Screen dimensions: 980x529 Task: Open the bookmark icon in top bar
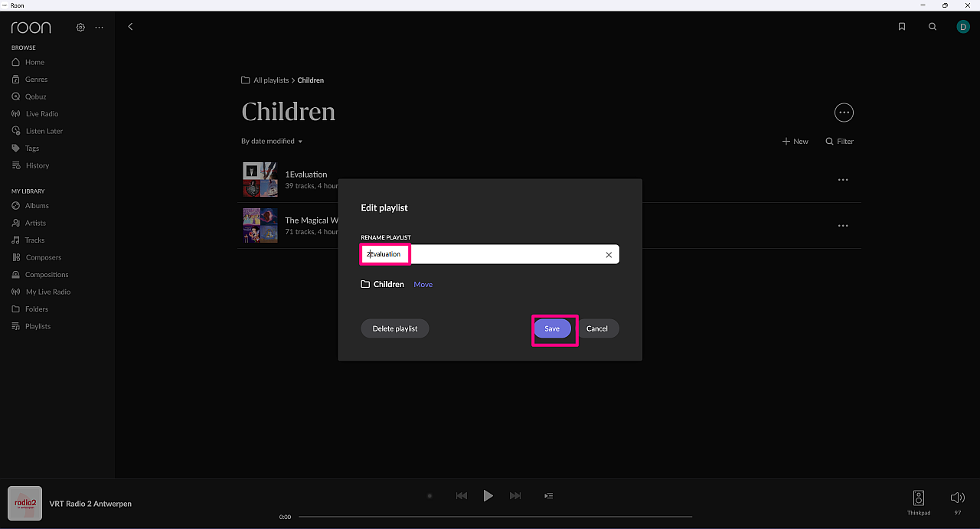tap(902, 27)
